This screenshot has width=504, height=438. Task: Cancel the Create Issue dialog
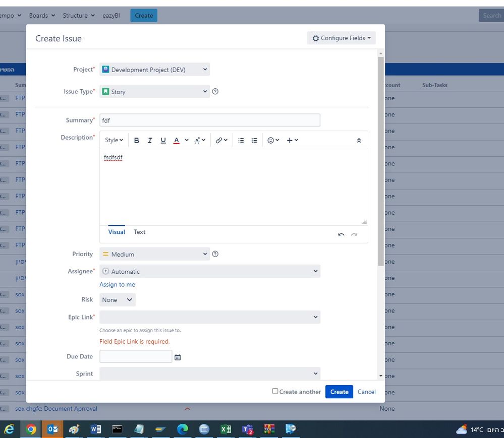point(366,392)
